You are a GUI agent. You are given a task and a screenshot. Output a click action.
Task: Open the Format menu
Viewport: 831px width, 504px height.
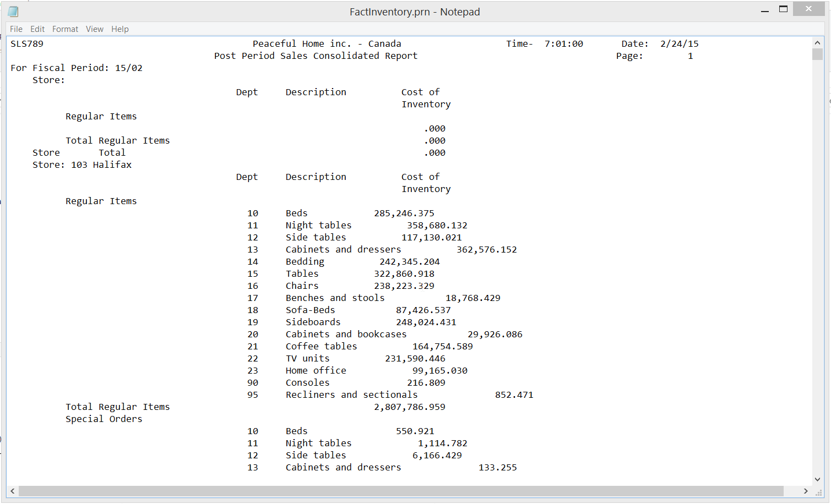pos(65,29)
